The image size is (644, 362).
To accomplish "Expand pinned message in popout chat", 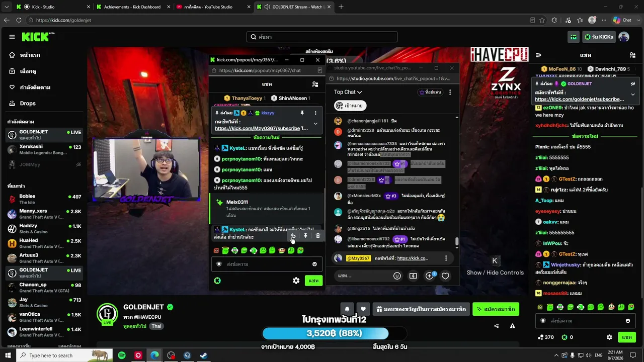I will (x=315, y=123).
